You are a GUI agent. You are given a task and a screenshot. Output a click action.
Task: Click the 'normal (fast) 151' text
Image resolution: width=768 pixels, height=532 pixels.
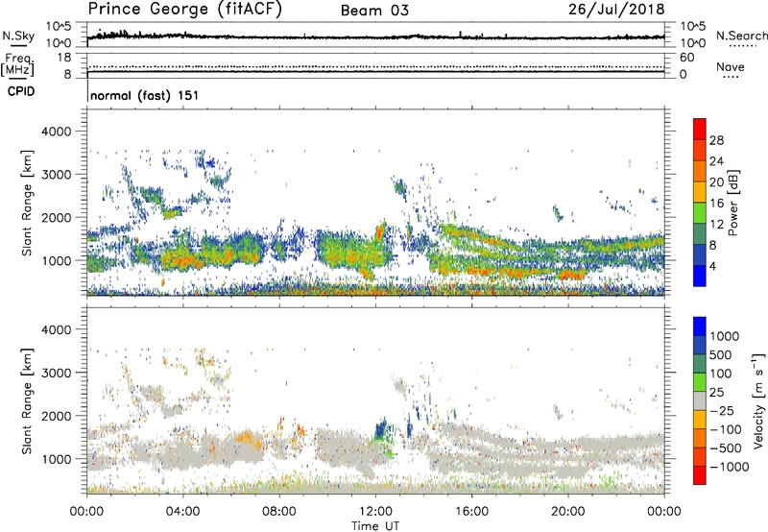click(x=145, y=95)
